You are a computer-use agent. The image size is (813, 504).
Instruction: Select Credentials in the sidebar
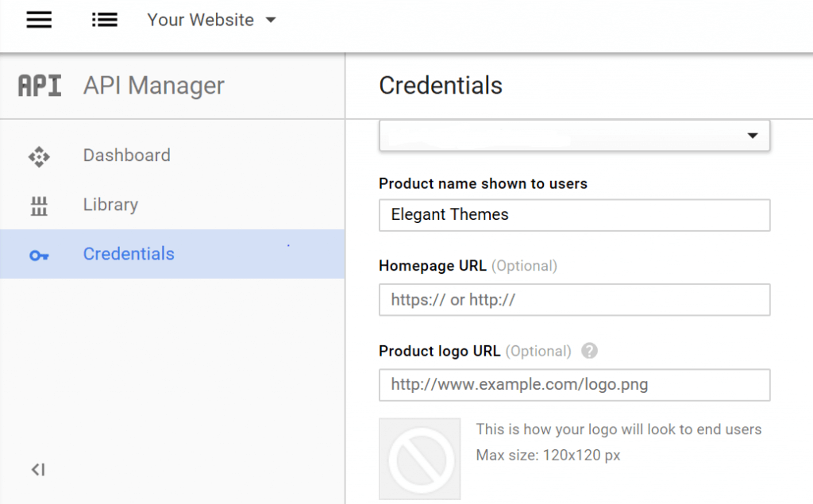click(172, 254)
